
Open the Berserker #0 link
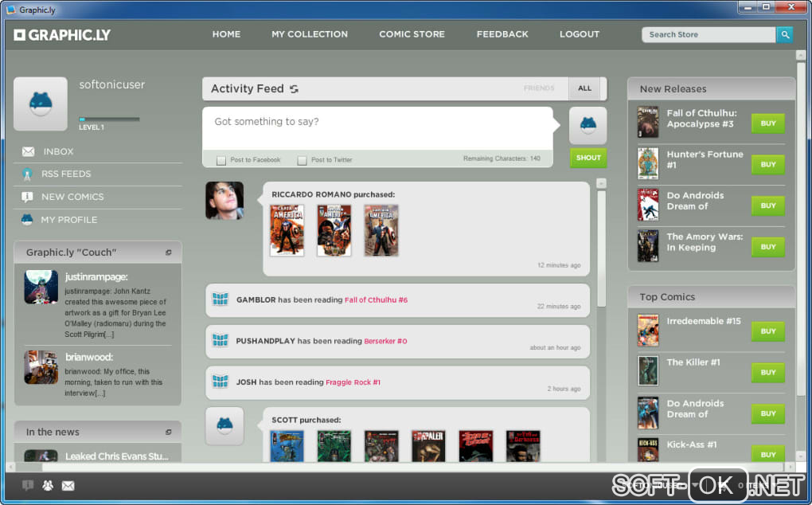(385, 342)
